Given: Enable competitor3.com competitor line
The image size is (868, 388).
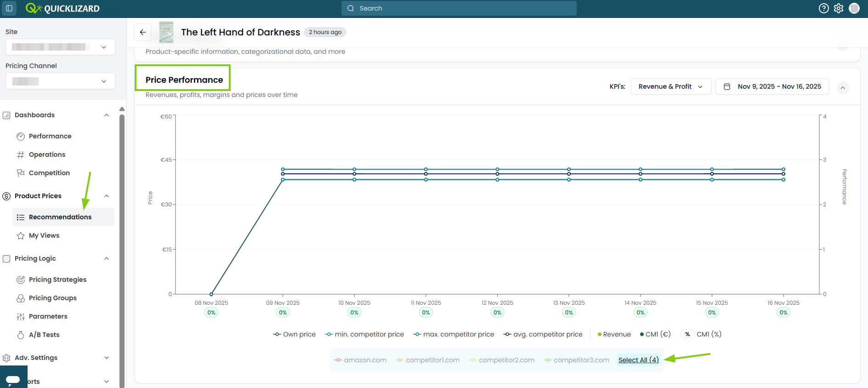Looking at the screenshot, I should pos(576,360).
